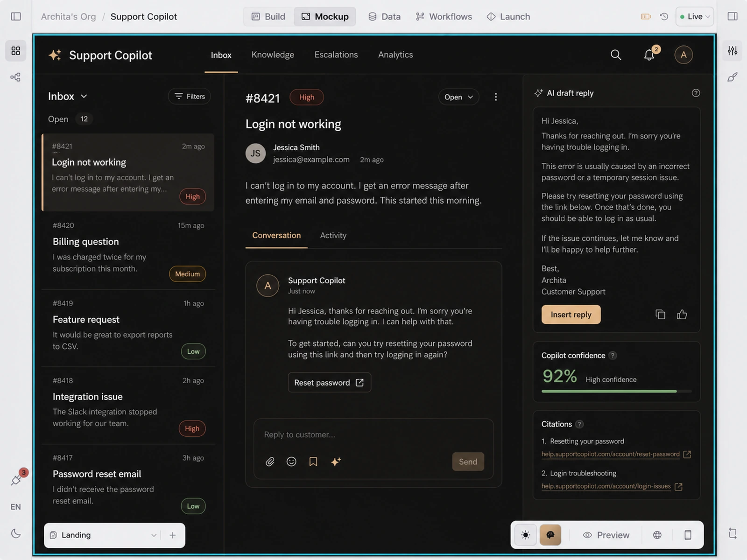
Task: Open the flow diagram icon in left rail
Action: tap(16, 77)
